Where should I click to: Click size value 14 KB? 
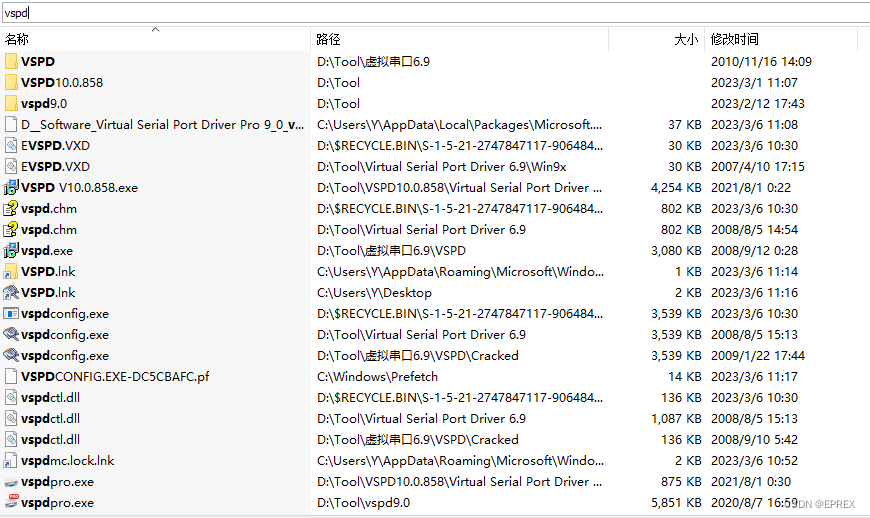point(685,377)
